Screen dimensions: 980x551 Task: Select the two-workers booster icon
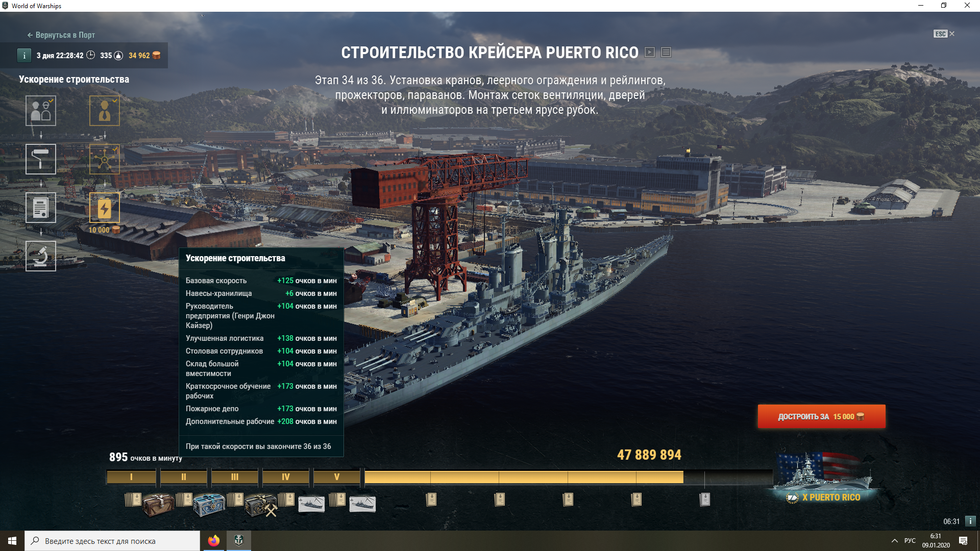[41, 111]
